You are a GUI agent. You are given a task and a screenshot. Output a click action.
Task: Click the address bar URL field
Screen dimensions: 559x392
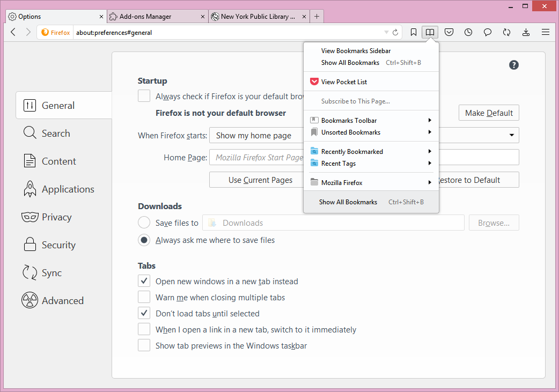coord(228,32)
